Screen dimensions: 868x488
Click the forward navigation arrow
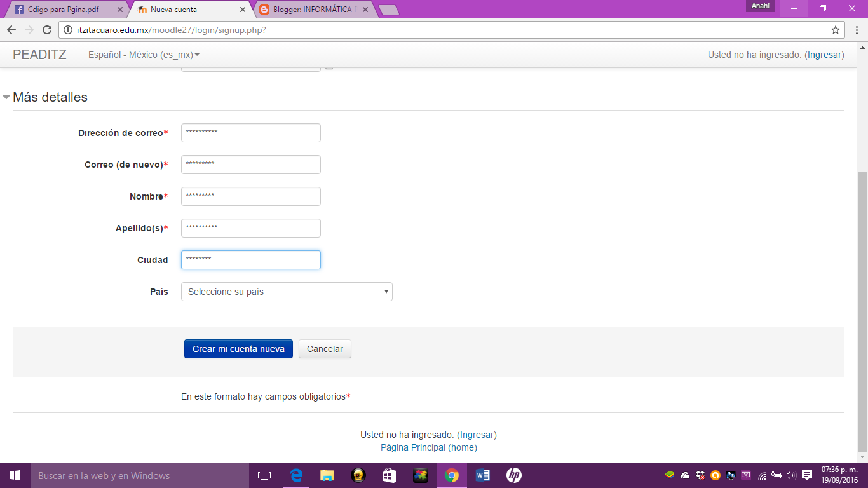[29, 30]
